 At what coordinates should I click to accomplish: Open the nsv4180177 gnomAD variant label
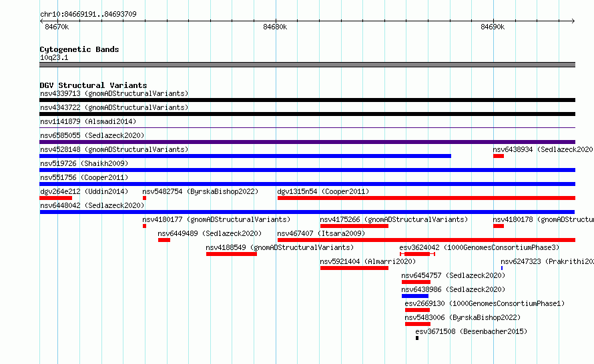pos(216,219)
